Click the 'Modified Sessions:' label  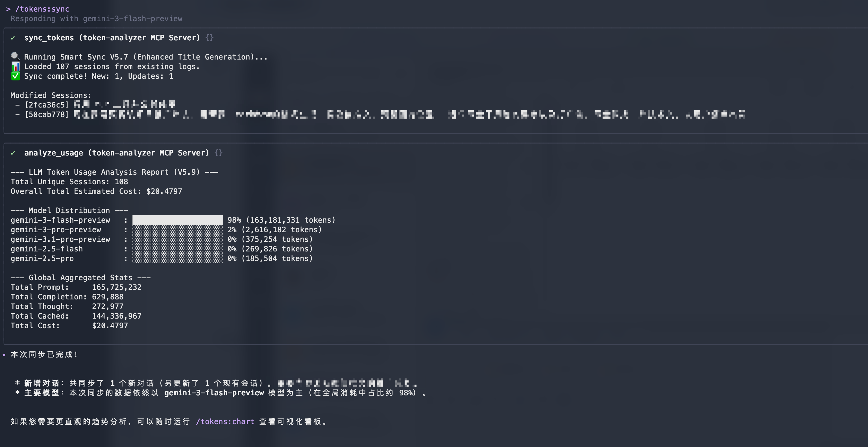point(51,95)
